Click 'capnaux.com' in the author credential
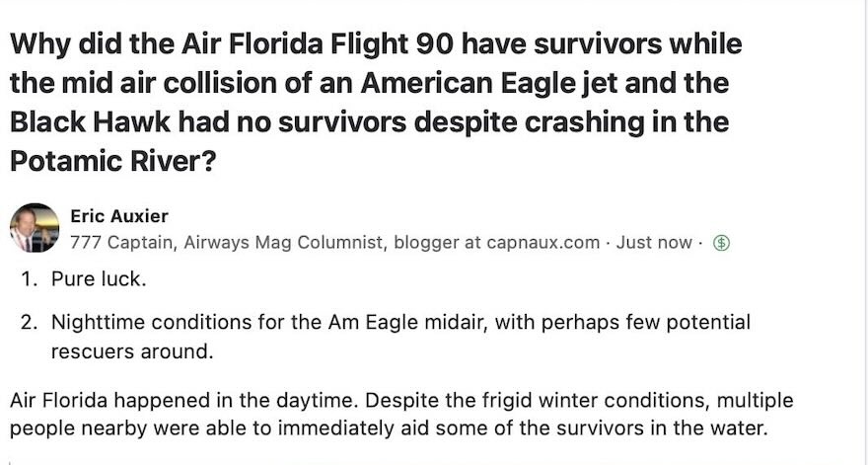Image resolution: width=868 pixels, height=465 pixels. click(543, 243)
